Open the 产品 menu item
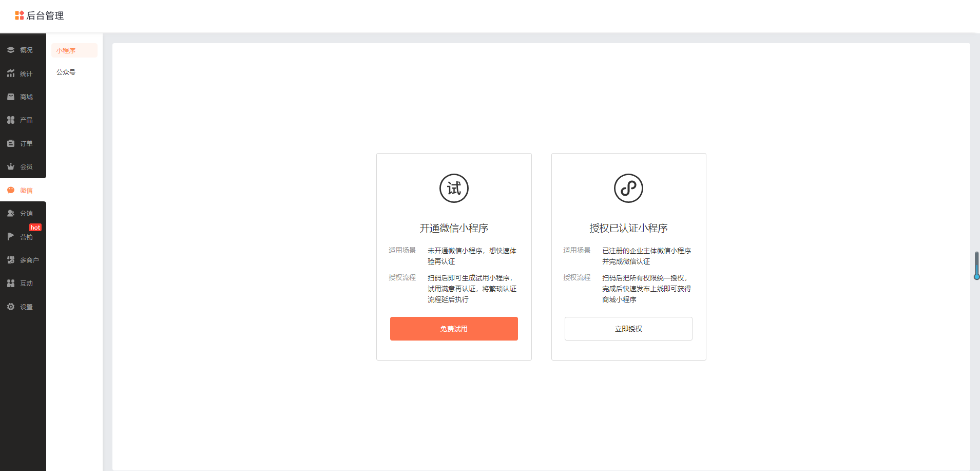The width and height of the screenshot is (980, 471). click(23, 120)
